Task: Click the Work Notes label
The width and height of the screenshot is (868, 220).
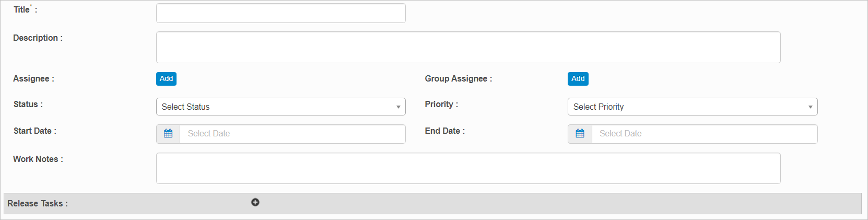Action: [38, 159]
